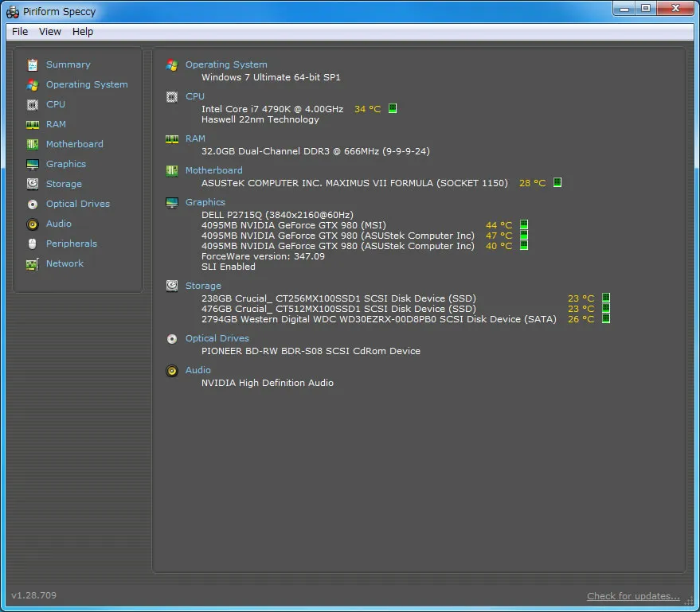This screenshot has height=612, width=700.
Task: Click the disc icon beside Optical Drives heading
Action: tap(172, 339)
